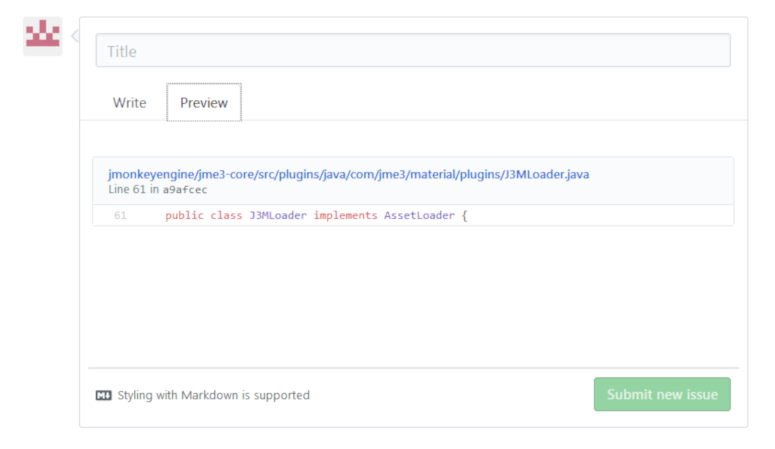Click the pink pixel user avatar
Screen dimensions: 775x449
click(43, 36)
